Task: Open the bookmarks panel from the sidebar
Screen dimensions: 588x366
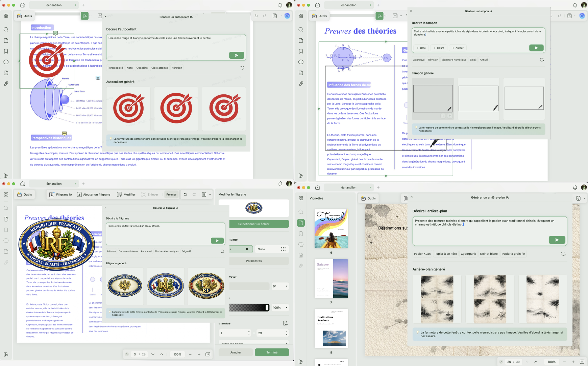Action: click(x=6, y=51)
